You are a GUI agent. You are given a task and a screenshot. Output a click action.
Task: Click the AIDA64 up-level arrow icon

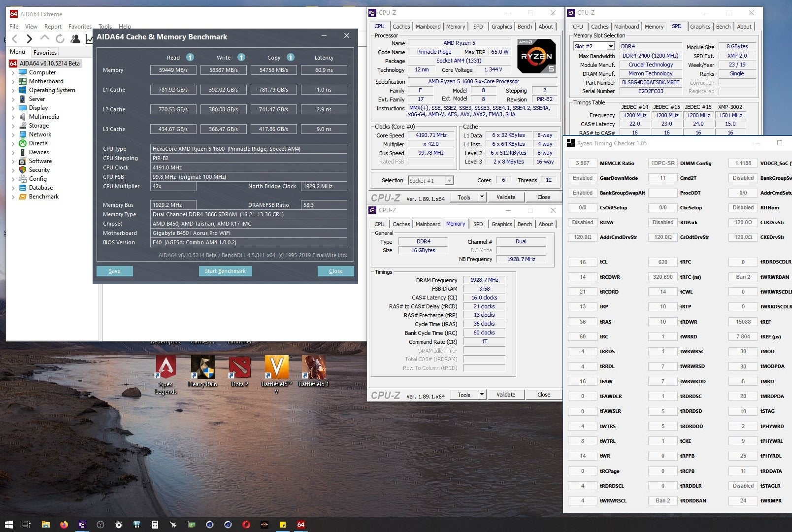45,38
